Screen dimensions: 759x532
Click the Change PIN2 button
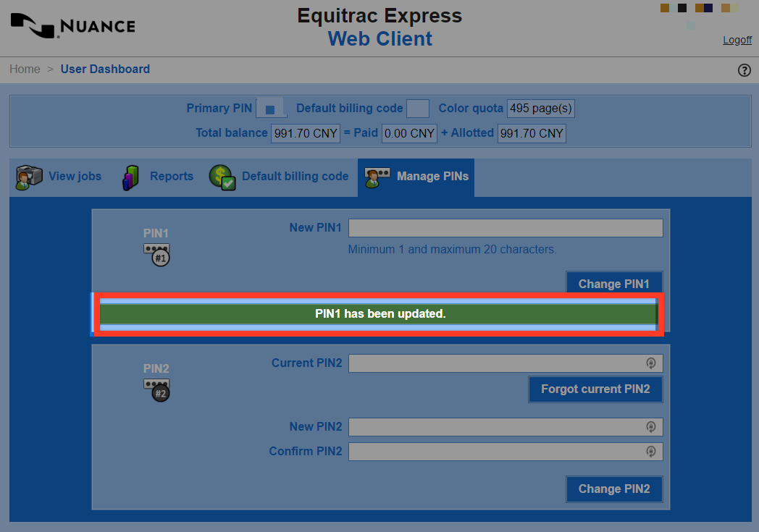point(614,489)
